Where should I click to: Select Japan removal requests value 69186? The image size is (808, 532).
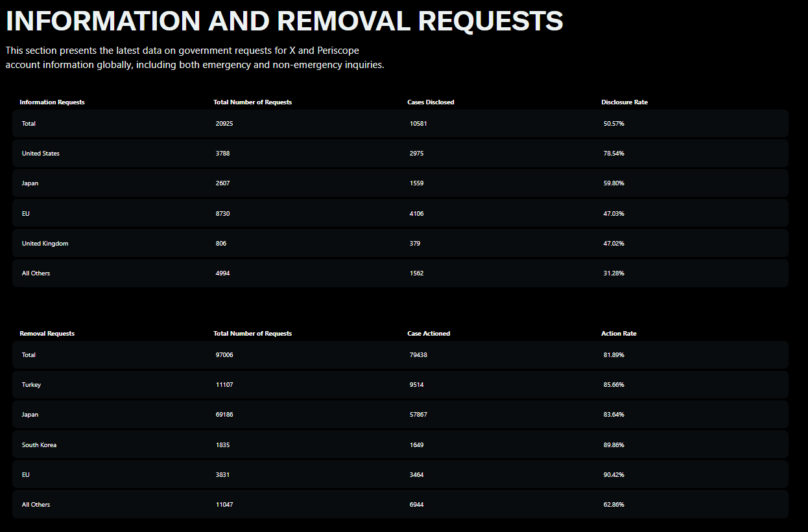[224, 415]
